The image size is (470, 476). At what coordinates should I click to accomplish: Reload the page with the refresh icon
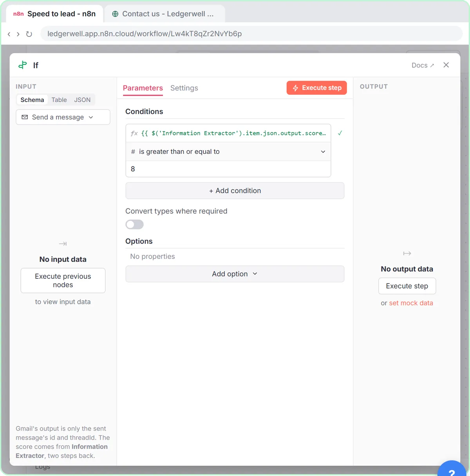(29, 34)
